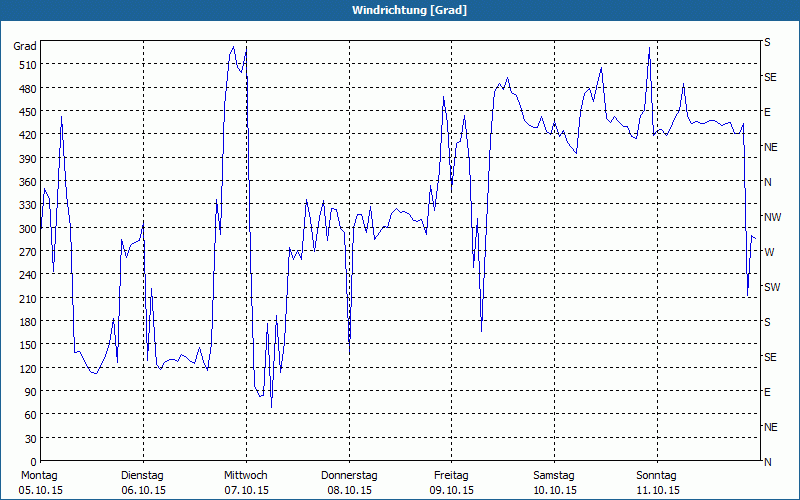
Task: Select the date 07.10.15
Action: tap(246, 490)
